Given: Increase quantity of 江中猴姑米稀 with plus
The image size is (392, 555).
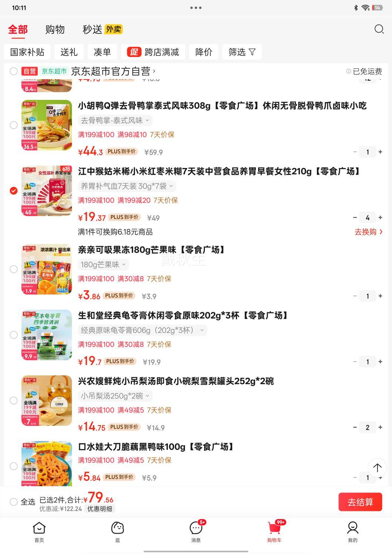Looking at the screenshot, I should tap(380, 218).
